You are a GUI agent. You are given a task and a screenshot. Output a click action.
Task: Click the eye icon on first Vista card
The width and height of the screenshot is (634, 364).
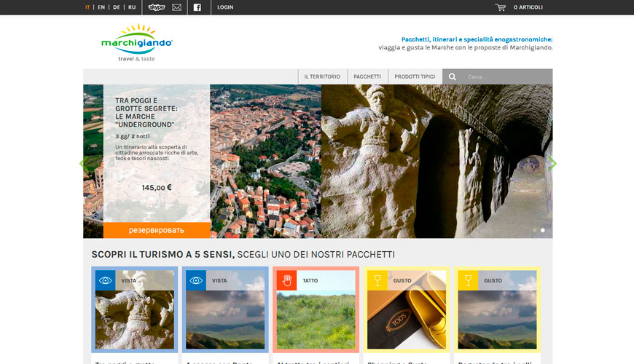tap(105, 280)
